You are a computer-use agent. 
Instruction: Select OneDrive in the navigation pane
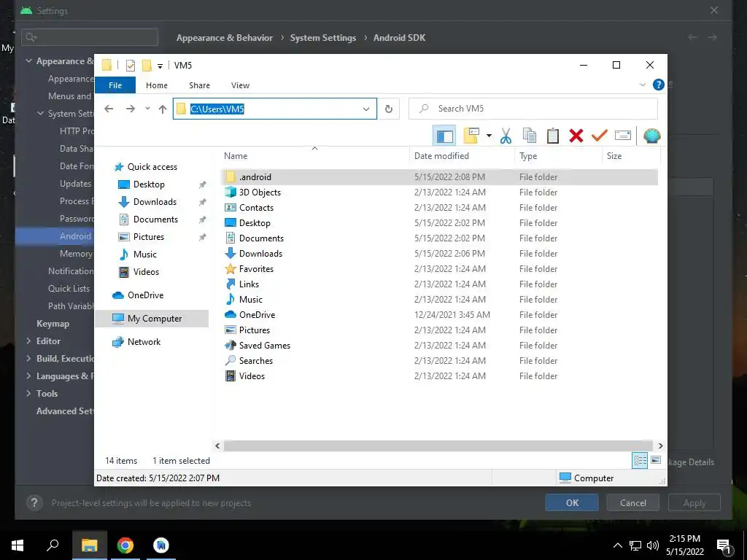tap(145, 295)
